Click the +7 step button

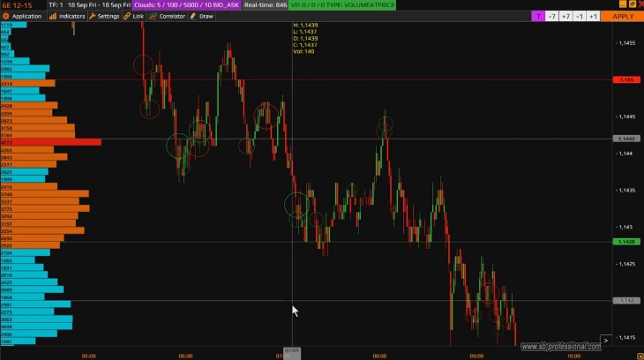tap(565, 16)
